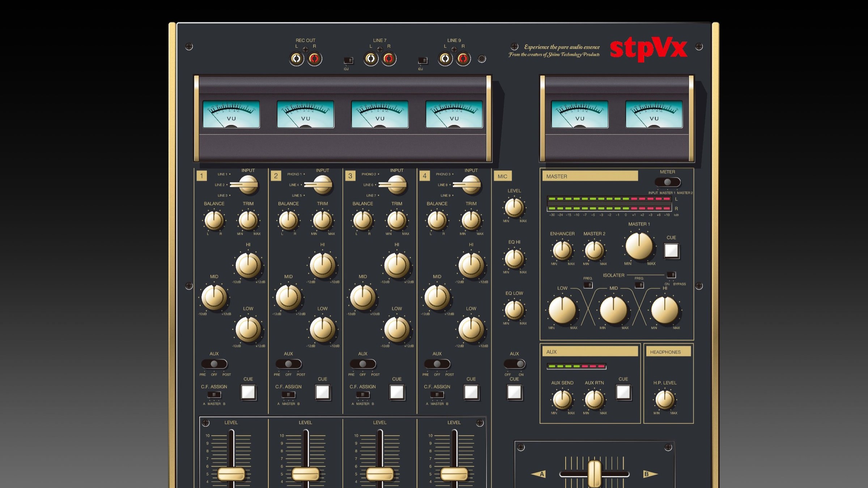Set channel 3 C.F. ASSIGN switch
The height and width of the screenshot is (488, 868).
[x=363, y=395]
